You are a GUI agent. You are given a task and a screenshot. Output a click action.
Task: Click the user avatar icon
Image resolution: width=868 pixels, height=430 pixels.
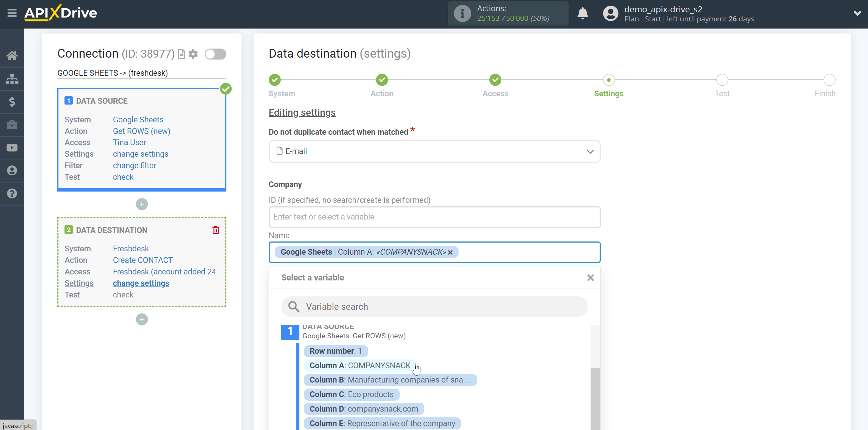(611, 13)
